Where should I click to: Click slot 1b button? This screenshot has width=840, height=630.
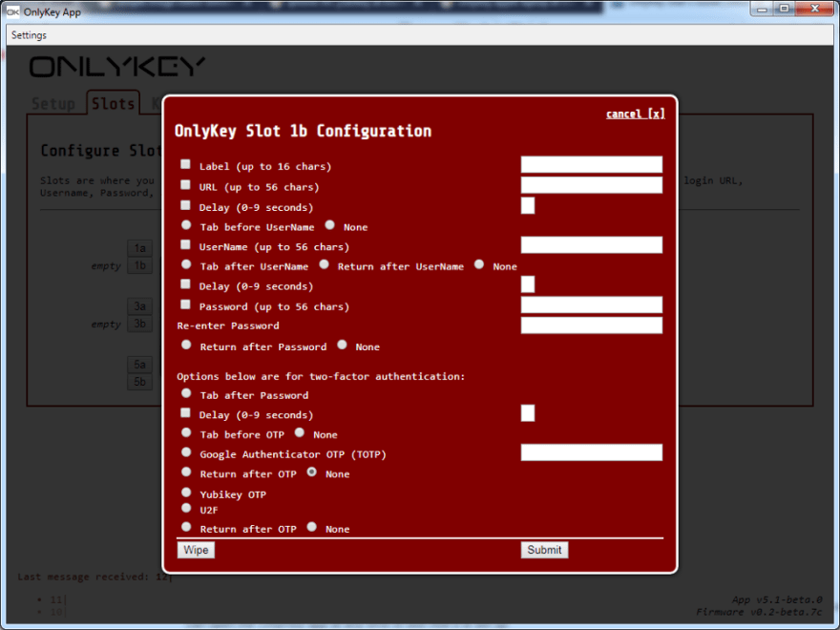click(x=139, y=266)
